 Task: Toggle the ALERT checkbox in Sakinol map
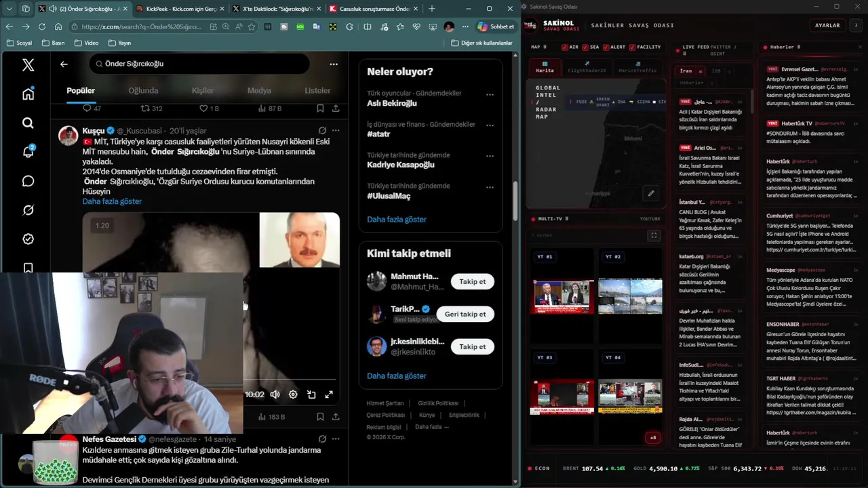pos(605,47)
